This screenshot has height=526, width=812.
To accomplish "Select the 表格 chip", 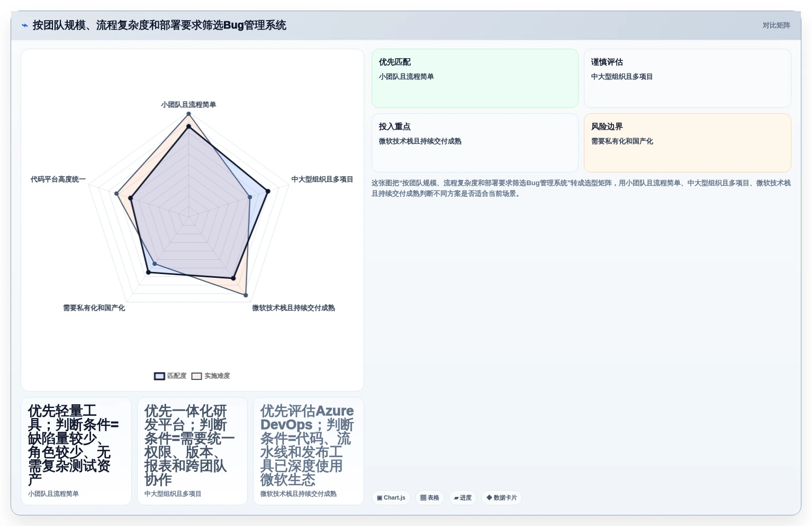I will (430, 498).
